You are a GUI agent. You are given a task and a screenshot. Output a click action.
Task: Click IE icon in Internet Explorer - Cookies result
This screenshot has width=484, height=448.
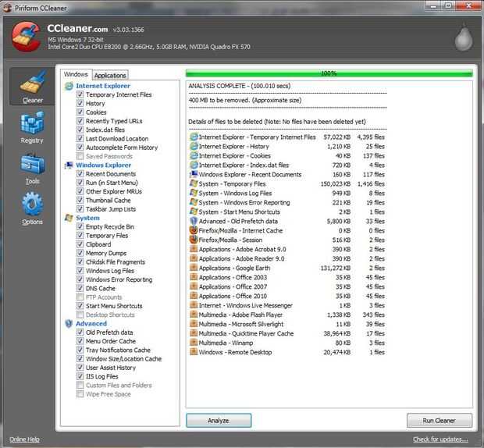194,155
